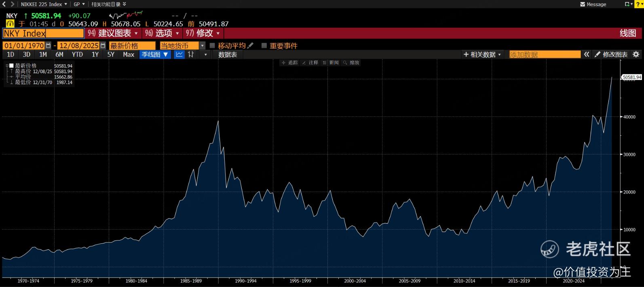
Task: Open the 96) 选项 menu
Action: point(162,33)
